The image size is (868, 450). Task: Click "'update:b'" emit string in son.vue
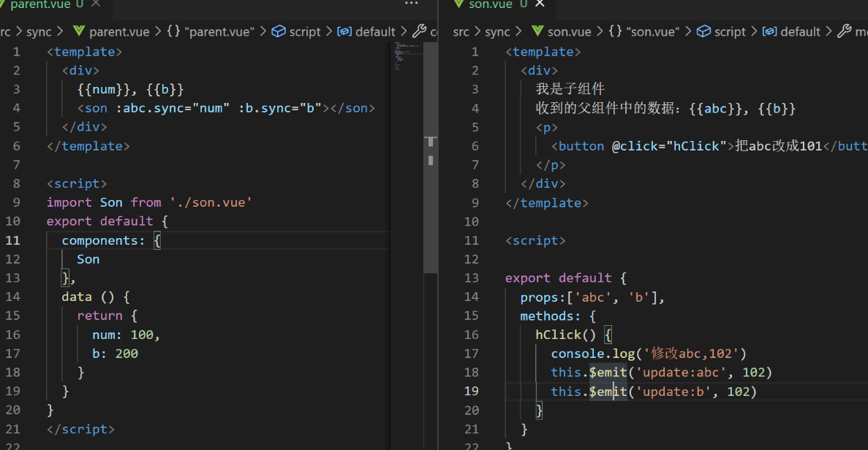pyautogui.click(x=673, y=392)
